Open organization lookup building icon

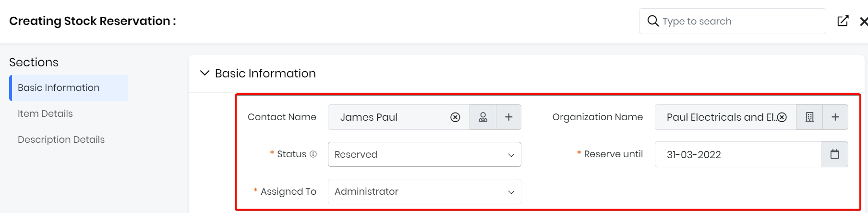click(809, 117)
